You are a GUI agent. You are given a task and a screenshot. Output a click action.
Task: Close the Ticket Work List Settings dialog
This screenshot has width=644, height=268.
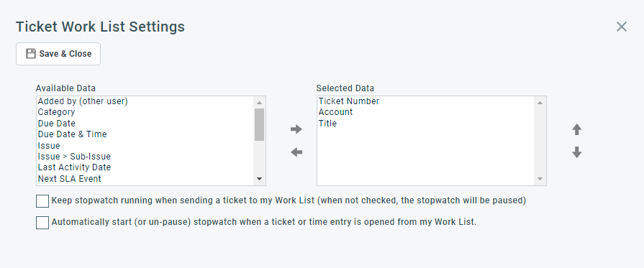click(x=622, y=27)
